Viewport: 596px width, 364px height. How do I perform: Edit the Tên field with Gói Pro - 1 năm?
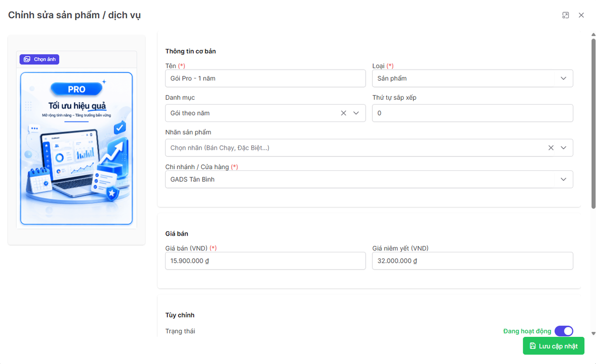pyautogui.click(x=265, y=78)
